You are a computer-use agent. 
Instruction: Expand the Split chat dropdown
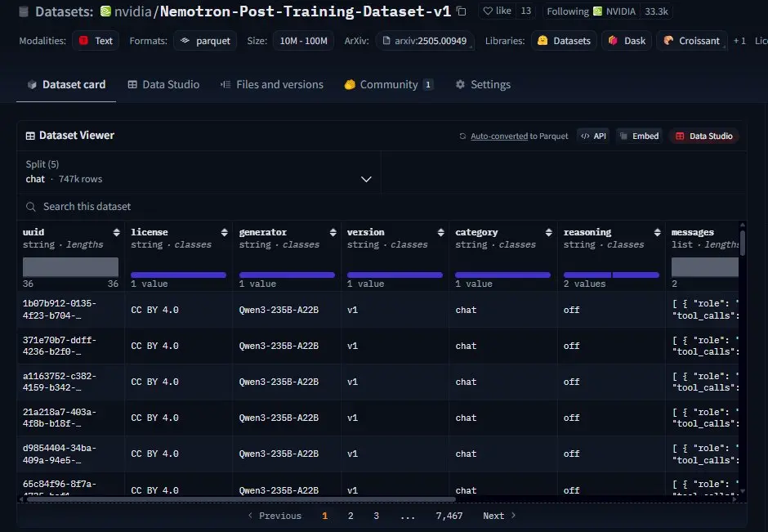(x=199, y=172)
